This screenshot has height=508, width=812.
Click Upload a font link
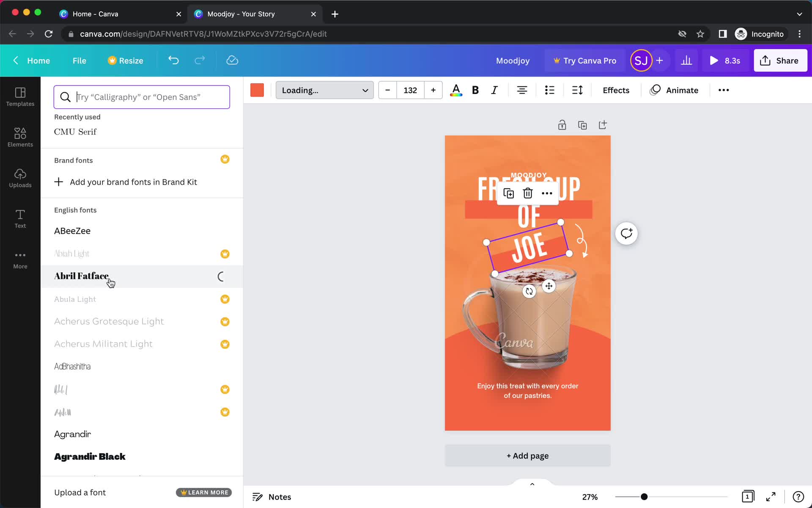click(x=80, y=492)
